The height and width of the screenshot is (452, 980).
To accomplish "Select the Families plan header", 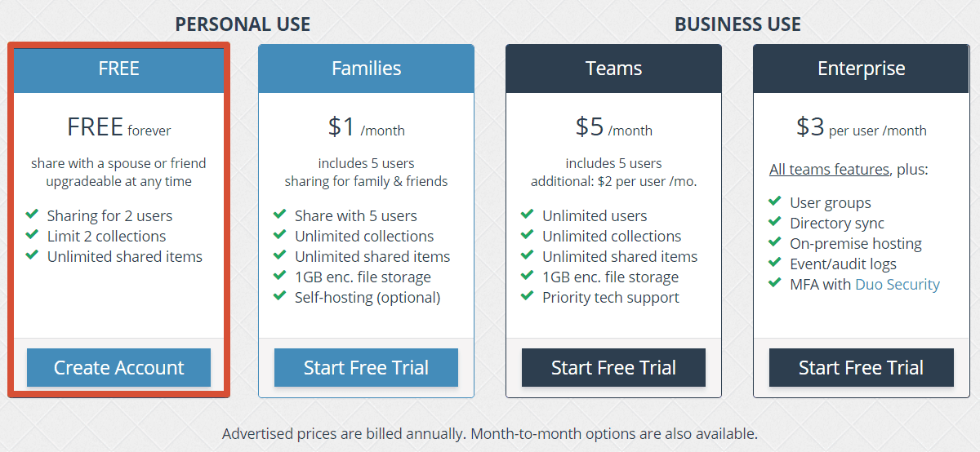I will pyautogui.click(x=366, y=69).
